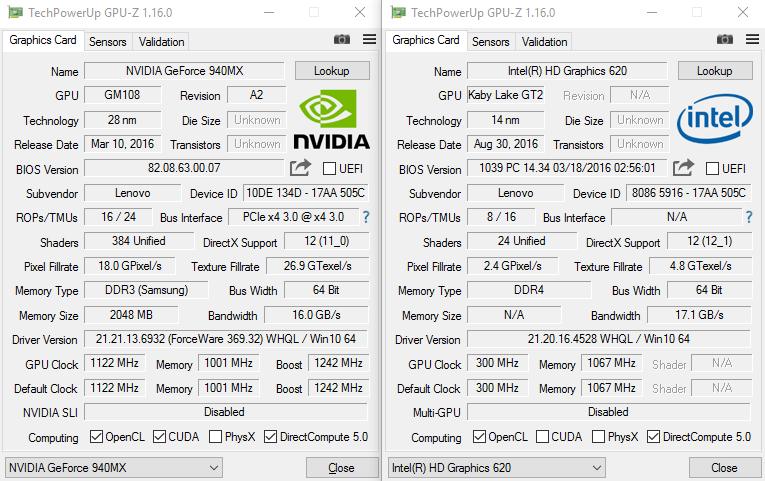Viewport: 765px width, 481px height.
Task: Toggle CUDA checkbox in NVIDIA window
Action: 159,437
